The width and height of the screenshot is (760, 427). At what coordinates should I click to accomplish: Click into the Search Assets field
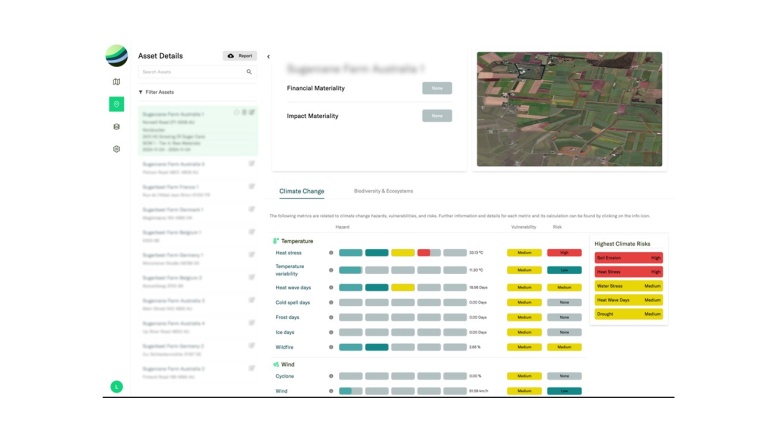pos(197,72)
